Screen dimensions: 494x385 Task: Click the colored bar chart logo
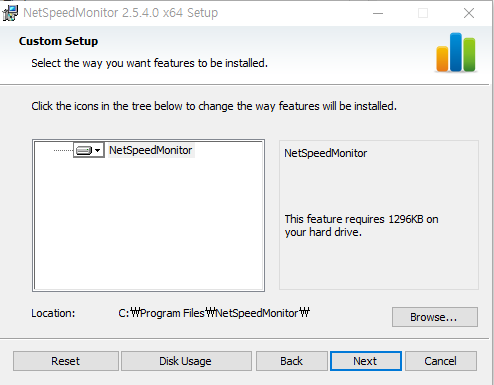coord(456,52)
